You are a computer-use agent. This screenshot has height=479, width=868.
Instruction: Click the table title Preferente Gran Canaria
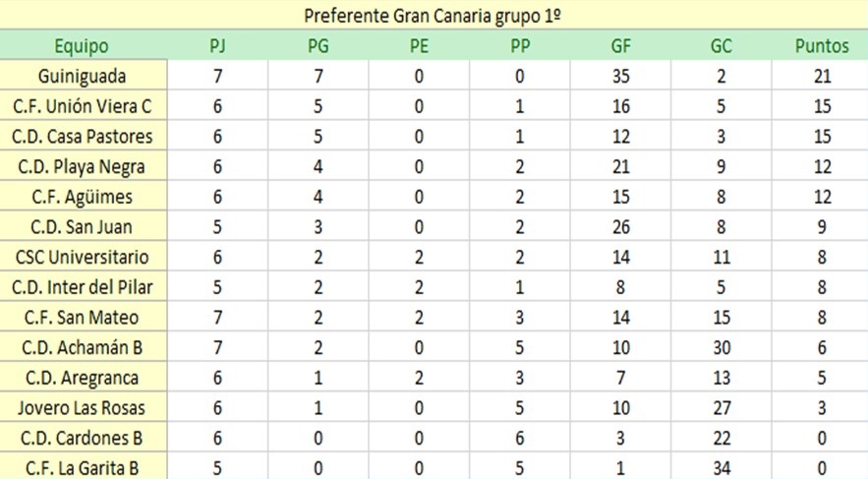(x=433, y=16)
